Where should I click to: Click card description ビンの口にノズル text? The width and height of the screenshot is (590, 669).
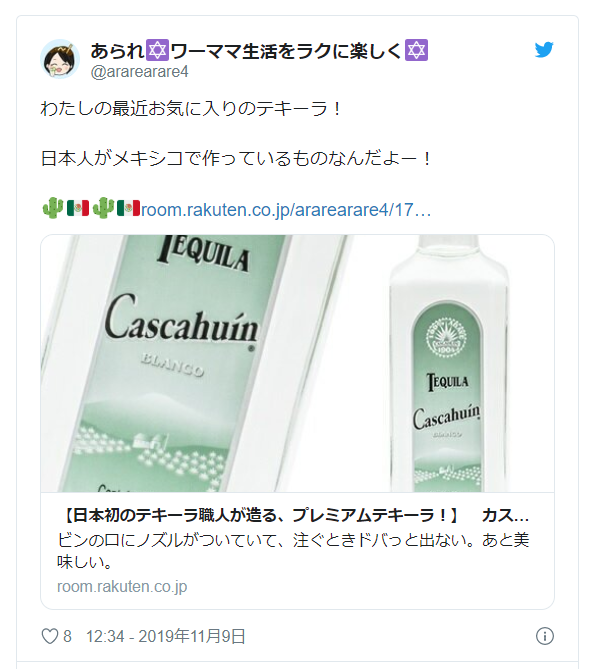tap(293, 551)
